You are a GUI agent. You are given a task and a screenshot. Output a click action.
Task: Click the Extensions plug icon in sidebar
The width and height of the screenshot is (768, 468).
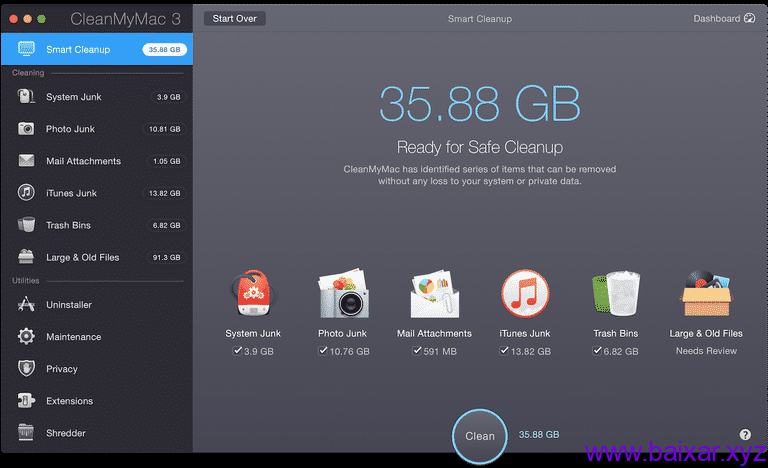26,400
